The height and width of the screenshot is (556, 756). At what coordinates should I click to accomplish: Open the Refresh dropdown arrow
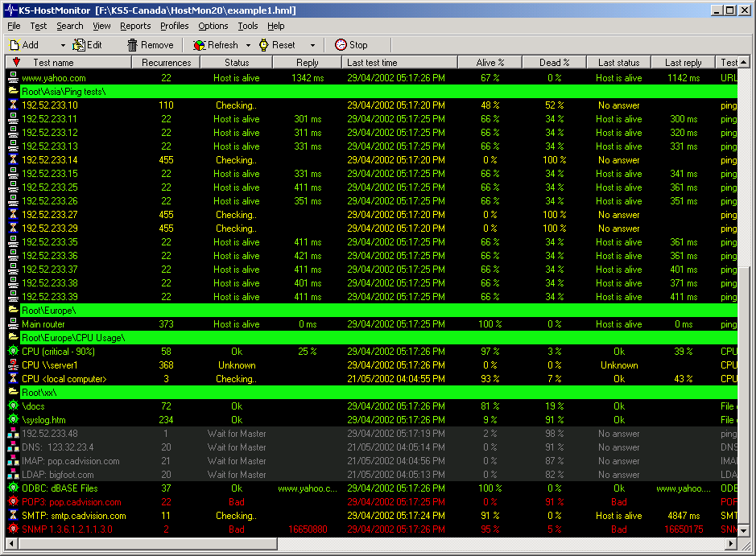(249, 45)
